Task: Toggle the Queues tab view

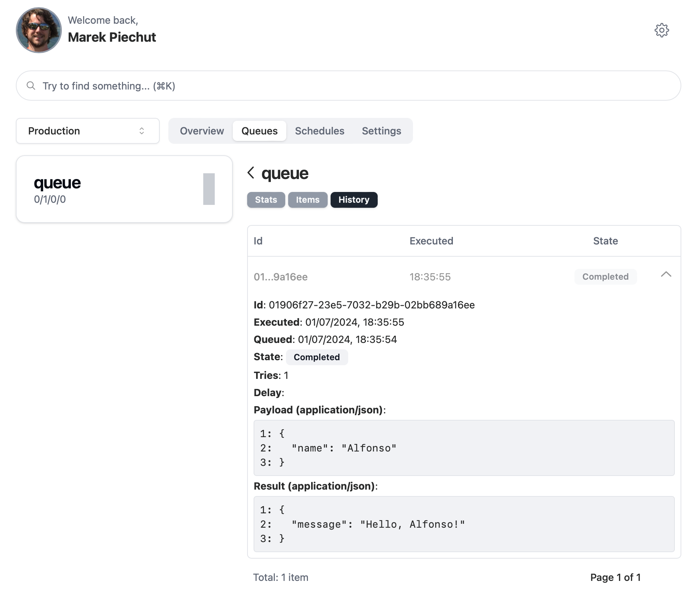Action: 259,131
